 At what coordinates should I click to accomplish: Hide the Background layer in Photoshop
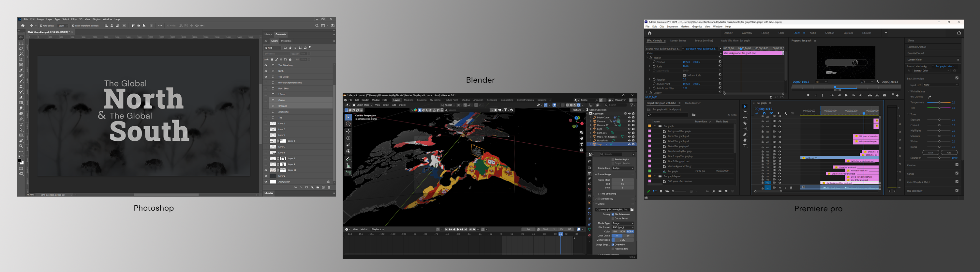[266, 182]
